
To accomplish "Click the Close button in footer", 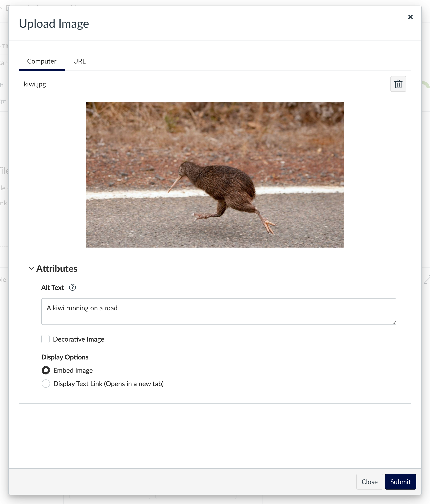I will pos(369,482).
